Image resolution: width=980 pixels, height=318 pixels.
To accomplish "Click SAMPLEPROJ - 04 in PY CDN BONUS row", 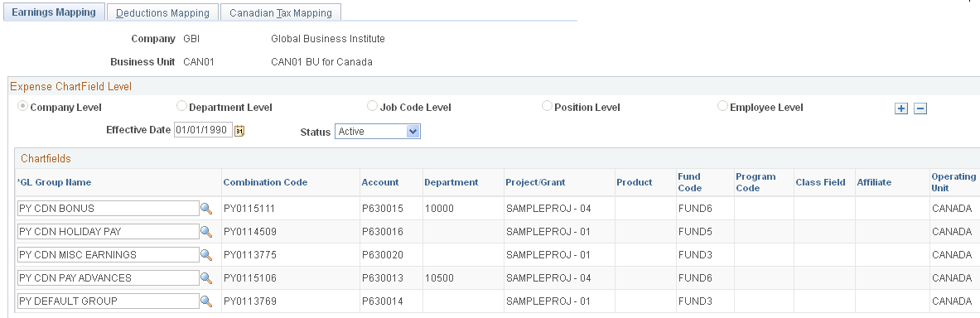I will pyautogui.click(x=548, y=209).
